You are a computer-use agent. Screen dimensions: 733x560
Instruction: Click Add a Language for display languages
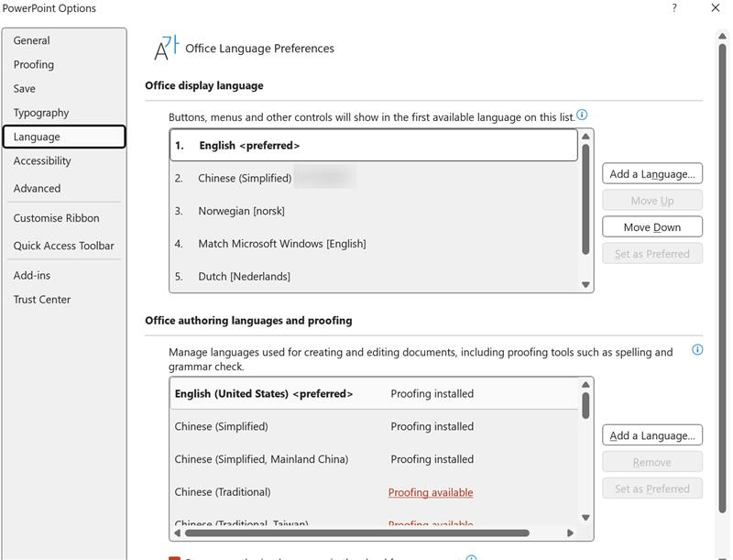pyautogui.click(x=652, y=174)
